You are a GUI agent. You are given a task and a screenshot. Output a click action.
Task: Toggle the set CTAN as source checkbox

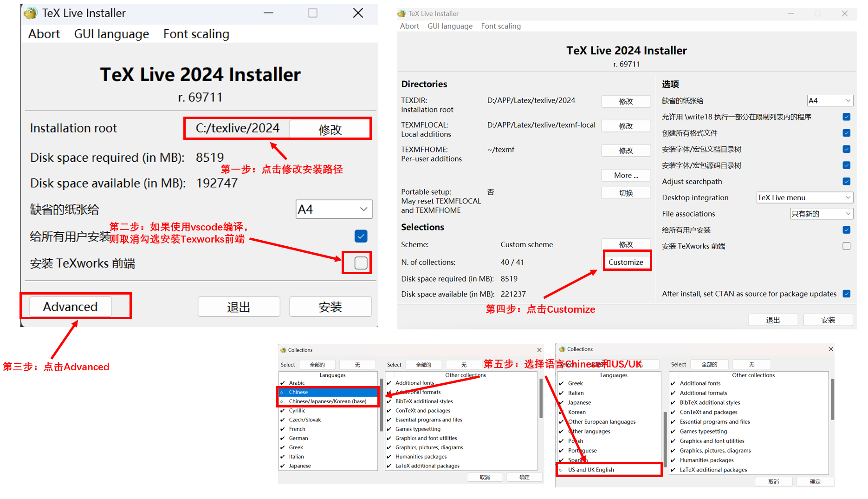[847, 294]
